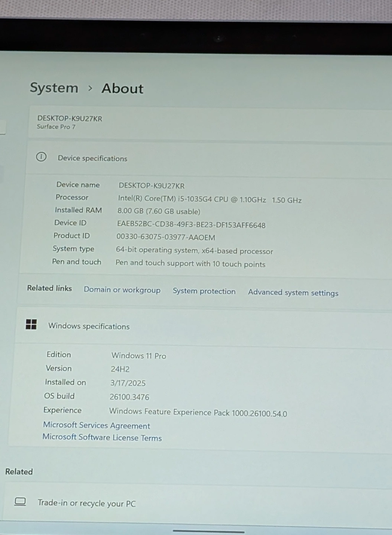Open Microsoft Software License Terms link
The height and width of the screenshot is (535, 392).
102,437
